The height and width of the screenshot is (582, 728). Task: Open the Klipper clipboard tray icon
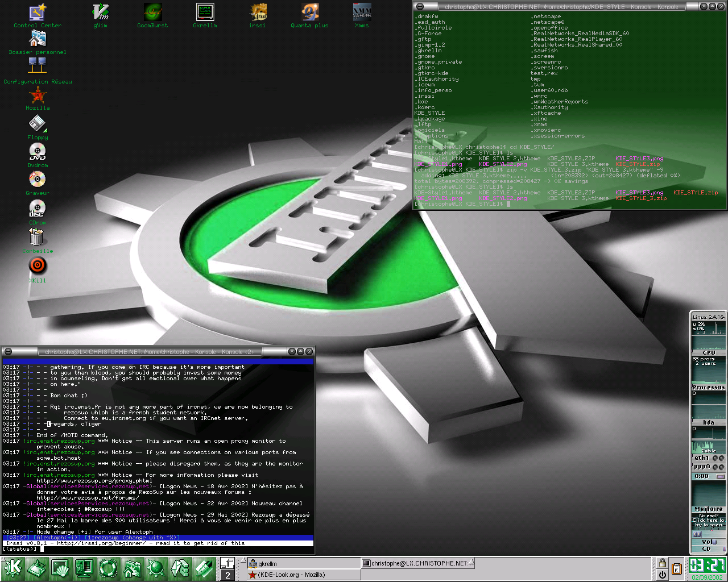click(677, 569)
